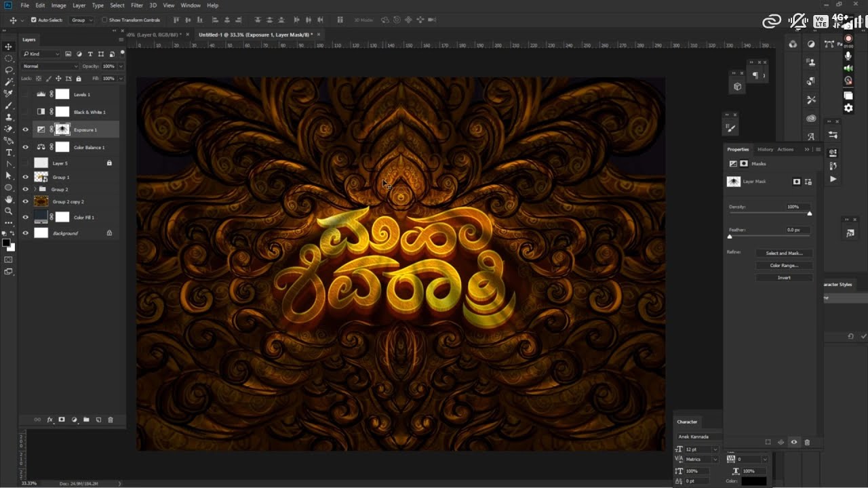This screenshot has width=868, height=488.
Task: Select the Ellipse shape tool
Action: (9, 187)
